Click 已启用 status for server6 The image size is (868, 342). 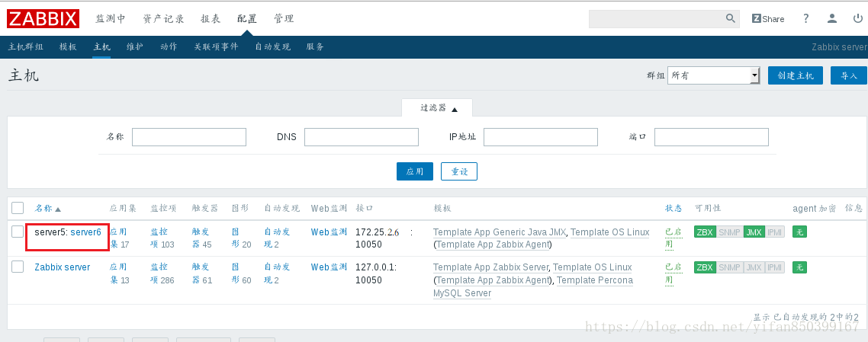tap(675, 238)
